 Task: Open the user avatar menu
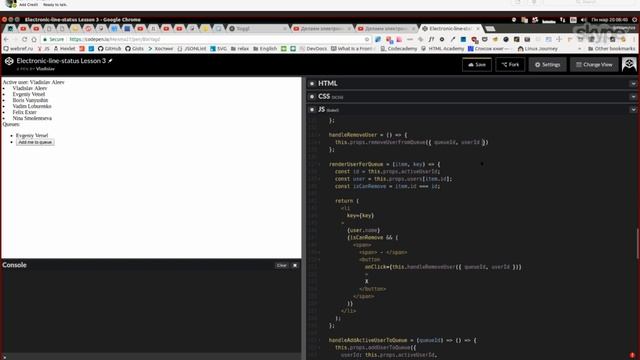coord(629,64)
